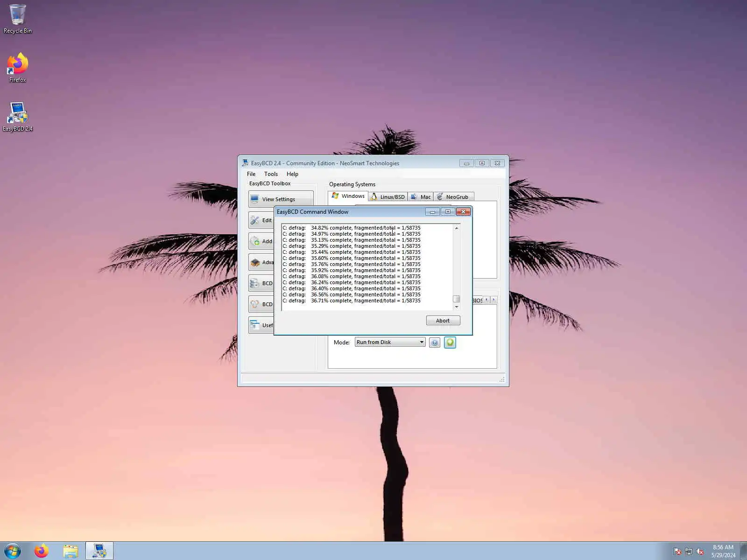Switch to the Windows operating systems tab
This screenshot has width=747, height=560.
348,196
